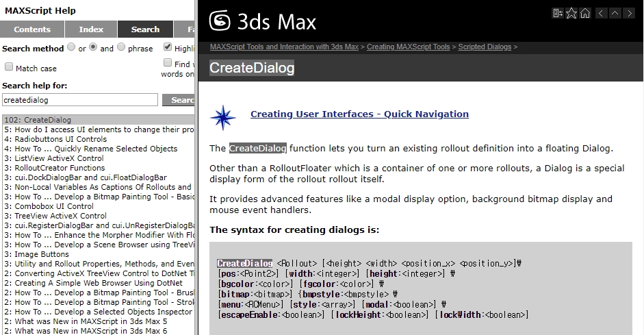Toggle the table of contents panel icon

click(558, 13)
